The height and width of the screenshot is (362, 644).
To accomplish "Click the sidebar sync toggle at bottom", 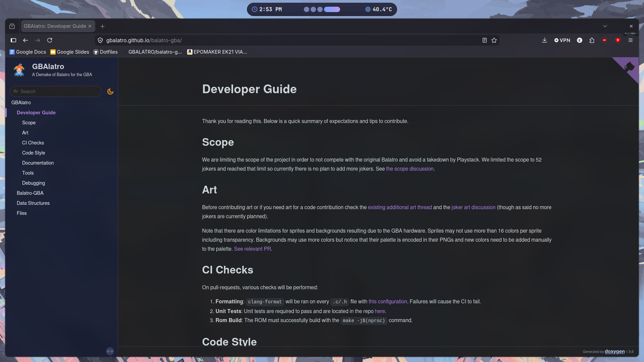I will (110, 351).
